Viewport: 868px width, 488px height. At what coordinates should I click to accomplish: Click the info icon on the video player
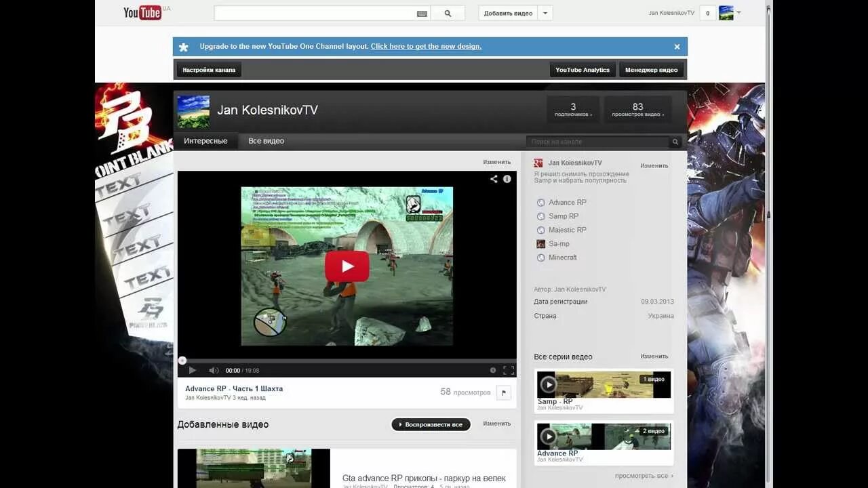point(507,179)
